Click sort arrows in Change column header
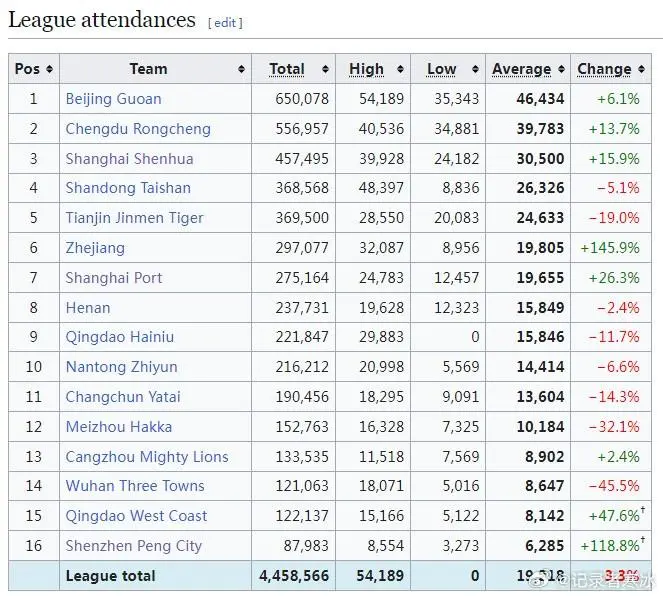The width and height of the screenshot is (663, 596). (641, 69)
